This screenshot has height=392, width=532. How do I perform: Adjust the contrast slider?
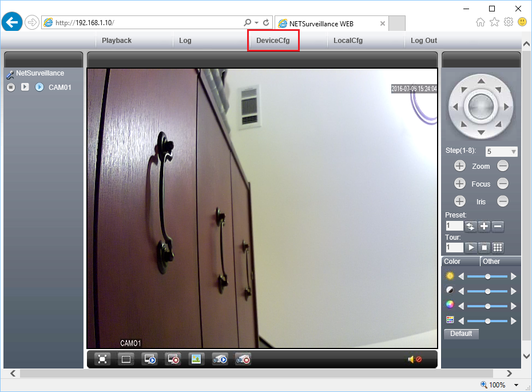(x=487, y=291)
